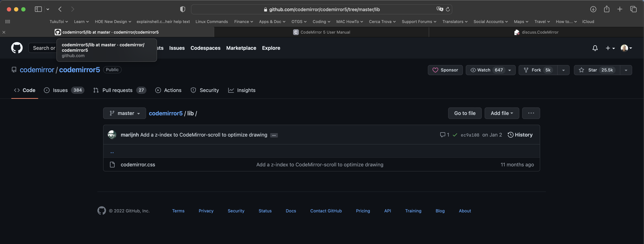644x244 pixels.
Task: Open the Insights tab
Action: 242,90
